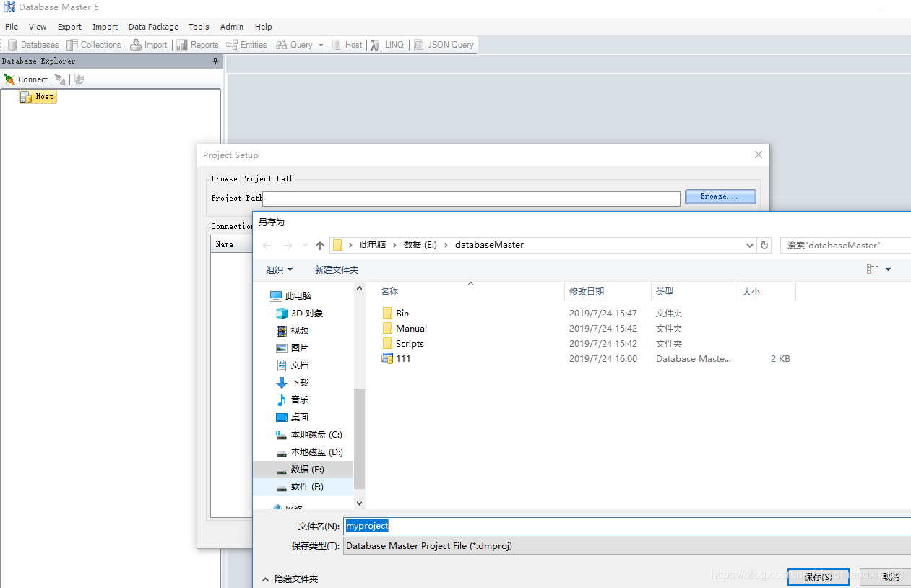The image size is (911, 588).
Task: Select 下载 in navigation pane
Action: [293, 383]
